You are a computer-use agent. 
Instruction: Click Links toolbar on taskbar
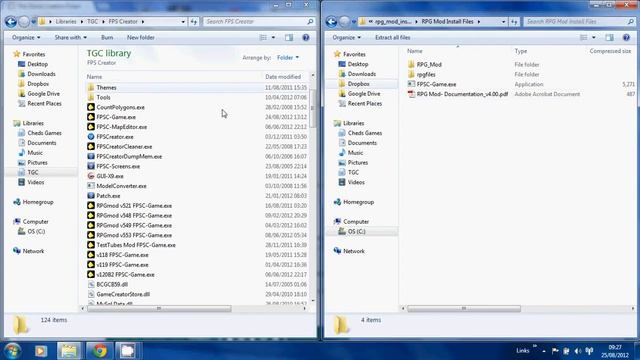522,351
